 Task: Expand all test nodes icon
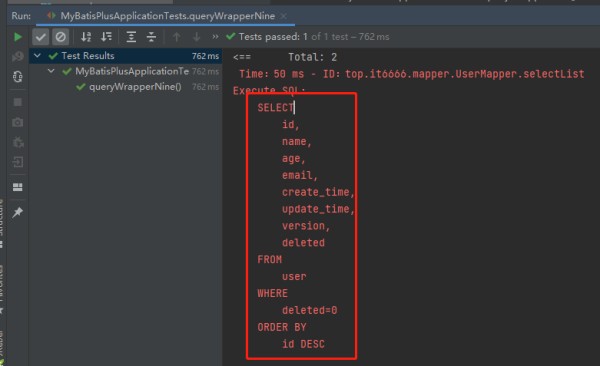point(131,37)
